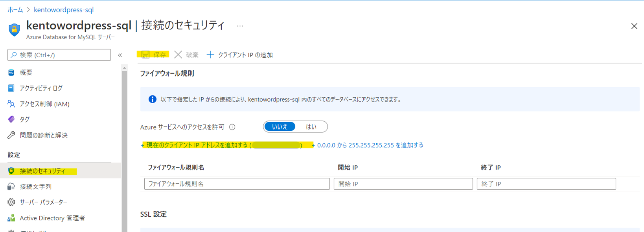Image resolution: width=644 pixels, height=232 pixels.
Task: Open アクティビティ ログ from sidebar
Action: point(41,88)
